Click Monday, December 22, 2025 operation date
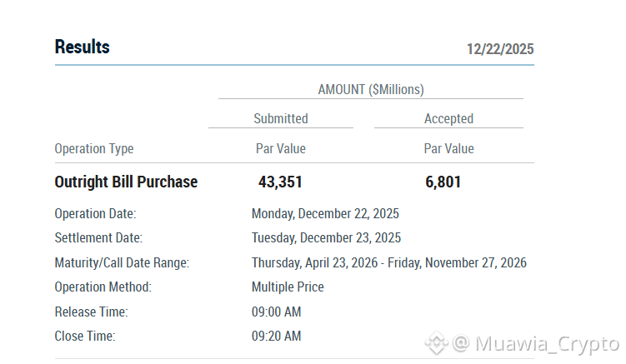The height and width of the screenshot is (364, 626). tap(325, 214)
